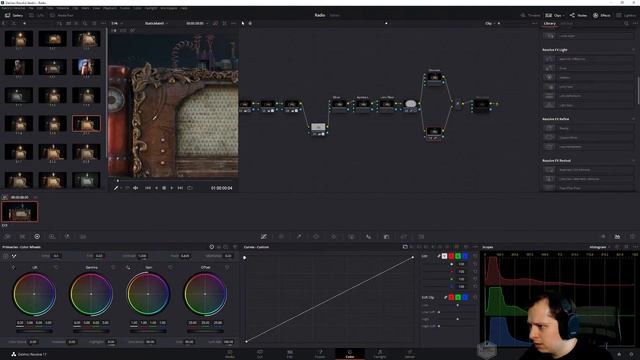Screen dimensions: 640x360
Task: Switch to the Fusion page tab
Action: pyautogui.click(x=320, y=354)
